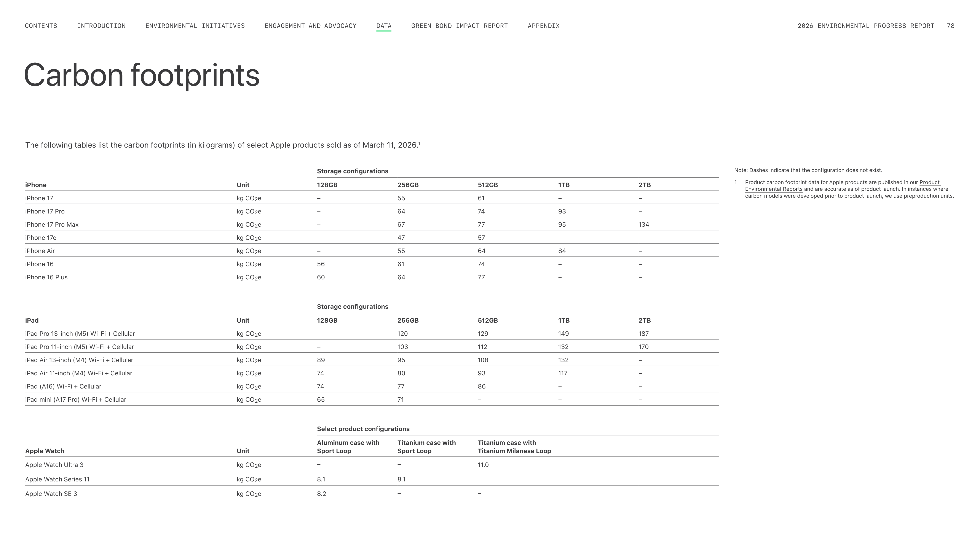Click value 117 in iPad Air 11-inch row
The height and width of the screenshot is (551, 980).
[x=563, y=373]
